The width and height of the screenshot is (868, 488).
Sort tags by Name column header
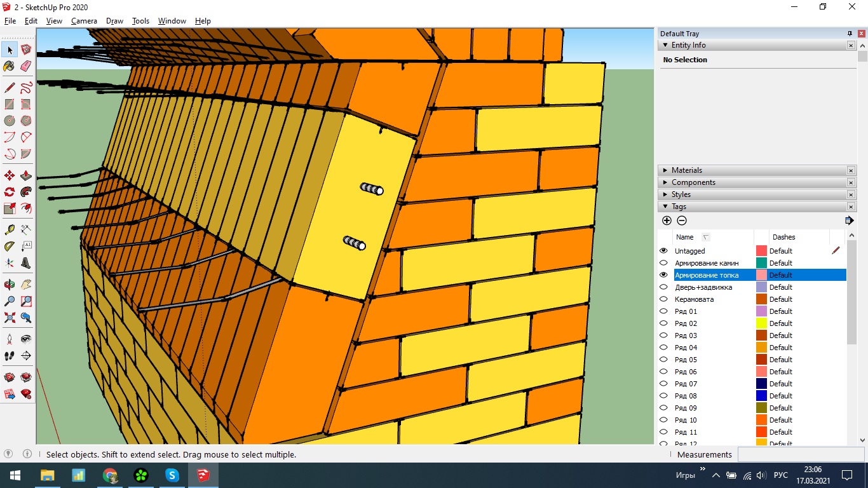685,237
